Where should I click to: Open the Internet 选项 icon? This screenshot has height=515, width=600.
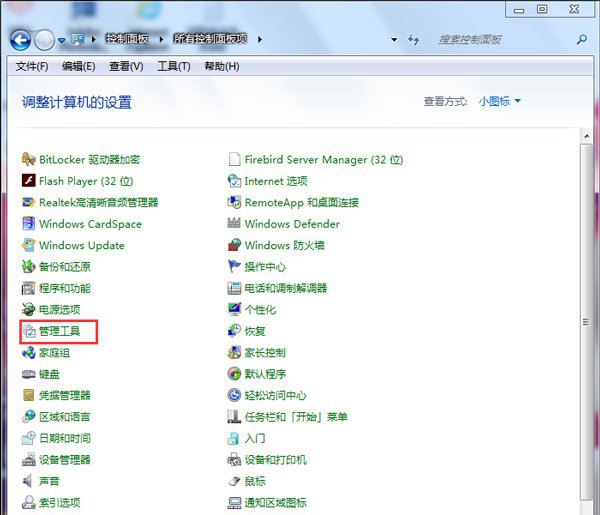(x=234, y=181)
